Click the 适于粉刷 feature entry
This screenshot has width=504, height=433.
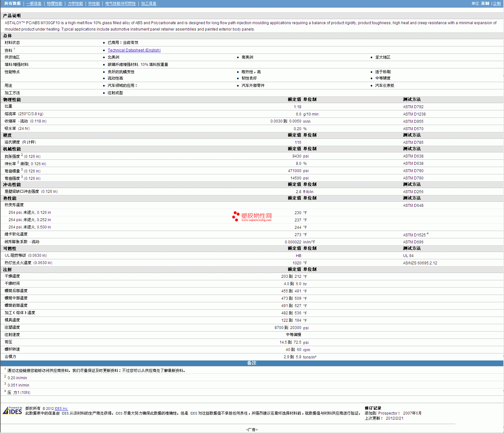click(383, 72)
